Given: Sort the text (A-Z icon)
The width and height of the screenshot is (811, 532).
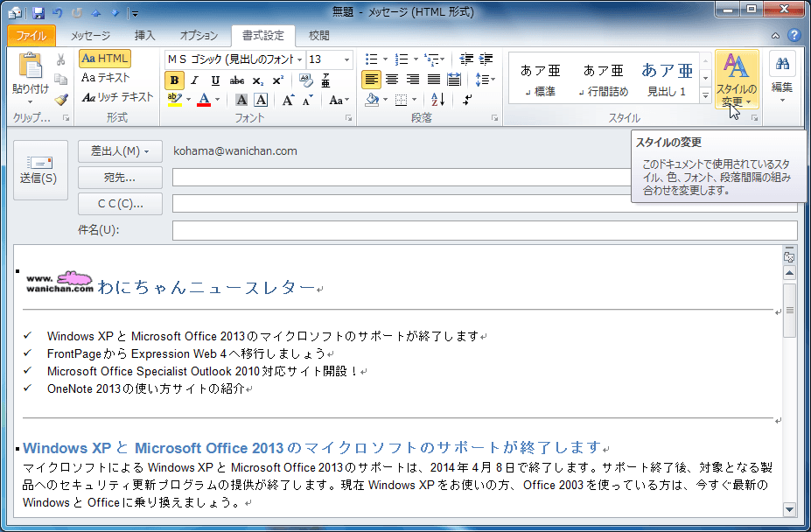Looking at the screenshot, I should (437, 100).
